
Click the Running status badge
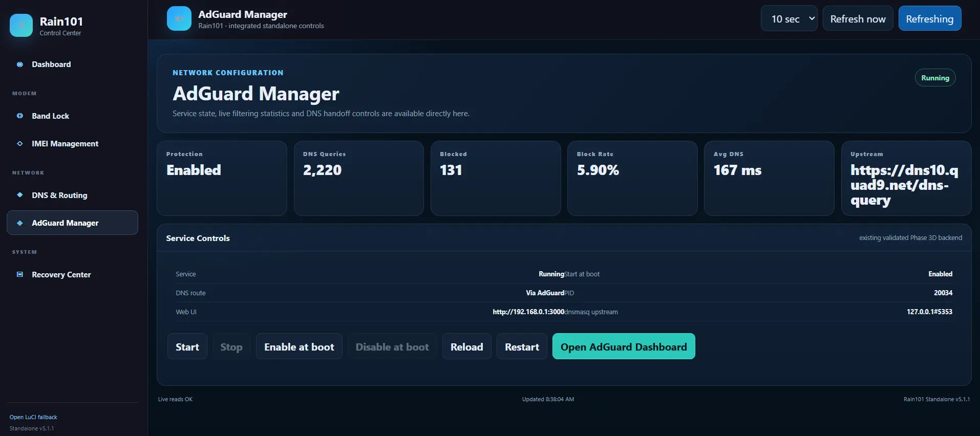click(935, 78)
